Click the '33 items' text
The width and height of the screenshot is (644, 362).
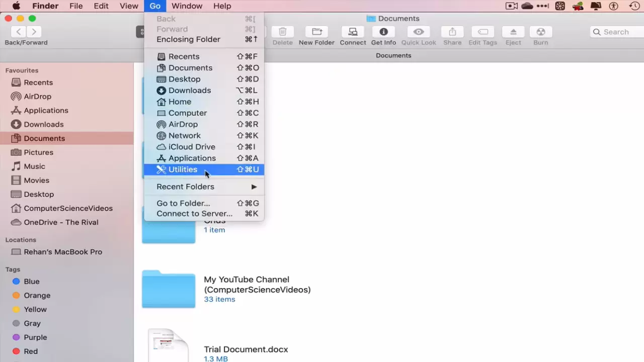pos(219,299)
